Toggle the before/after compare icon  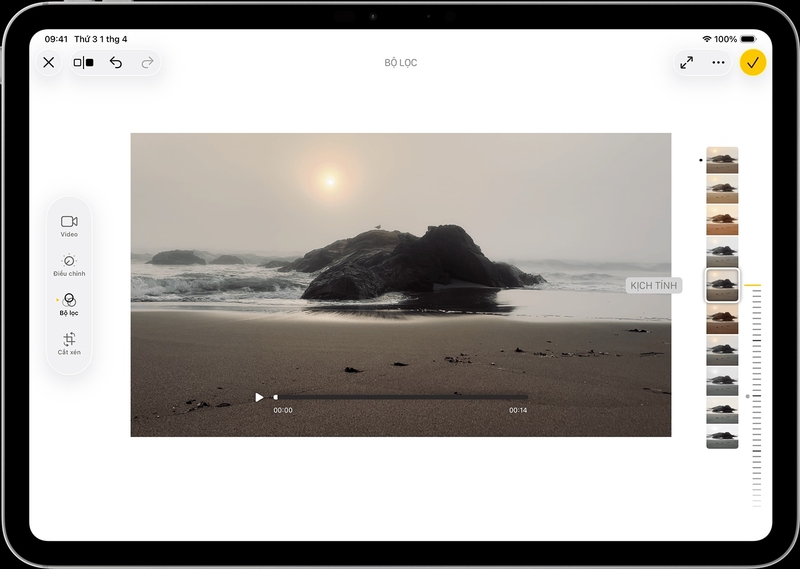[x=84, y=62]
